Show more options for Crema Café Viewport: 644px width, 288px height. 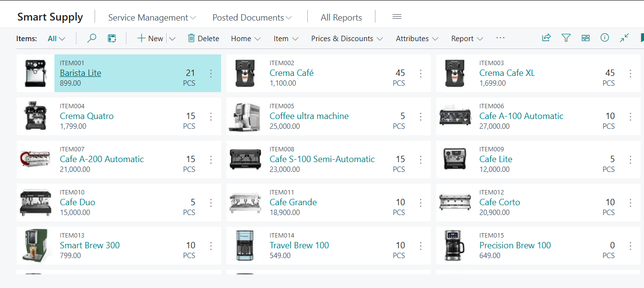pyautogui.click(x=421, y=73)
